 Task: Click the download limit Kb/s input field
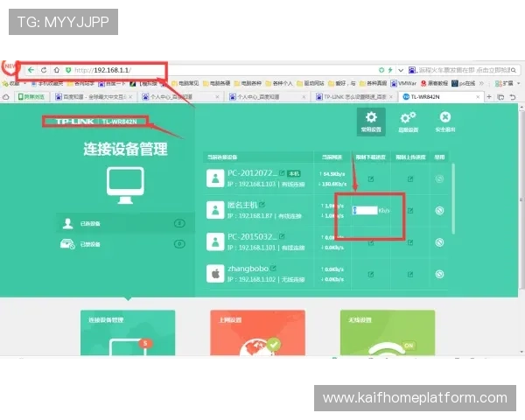click(365, 210)
